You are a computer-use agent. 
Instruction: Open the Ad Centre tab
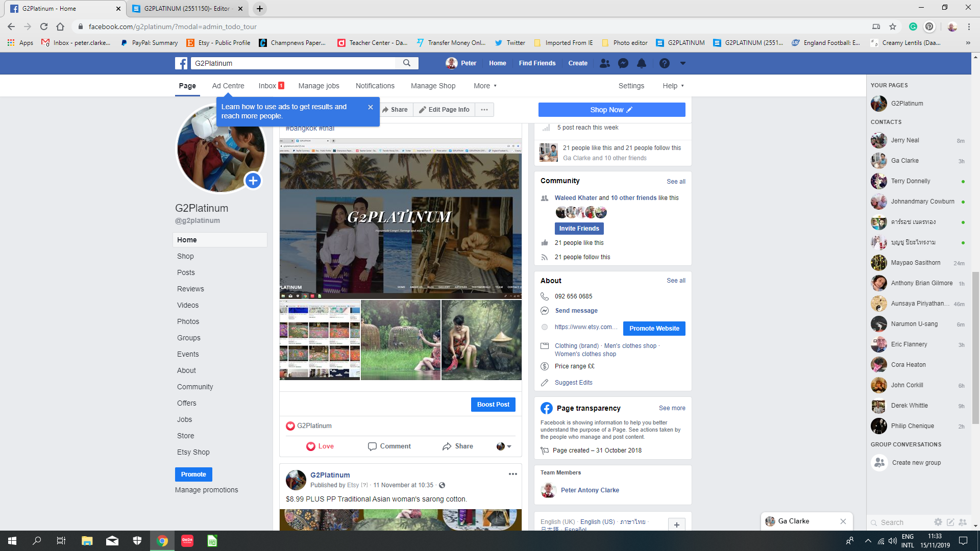228,86
